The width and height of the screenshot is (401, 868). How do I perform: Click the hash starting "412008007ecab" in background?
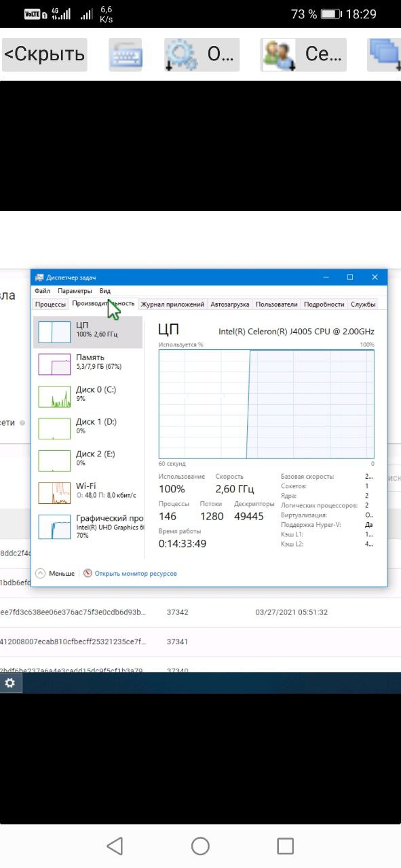73,642
